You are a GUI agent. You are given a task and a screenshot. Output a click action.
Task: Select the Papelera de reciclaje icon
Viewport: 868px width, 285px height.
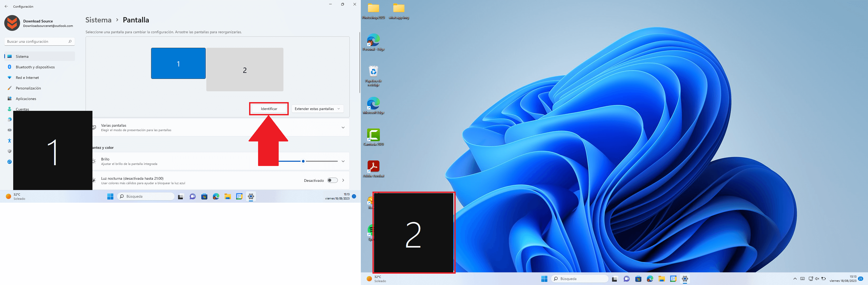point(373,76)
